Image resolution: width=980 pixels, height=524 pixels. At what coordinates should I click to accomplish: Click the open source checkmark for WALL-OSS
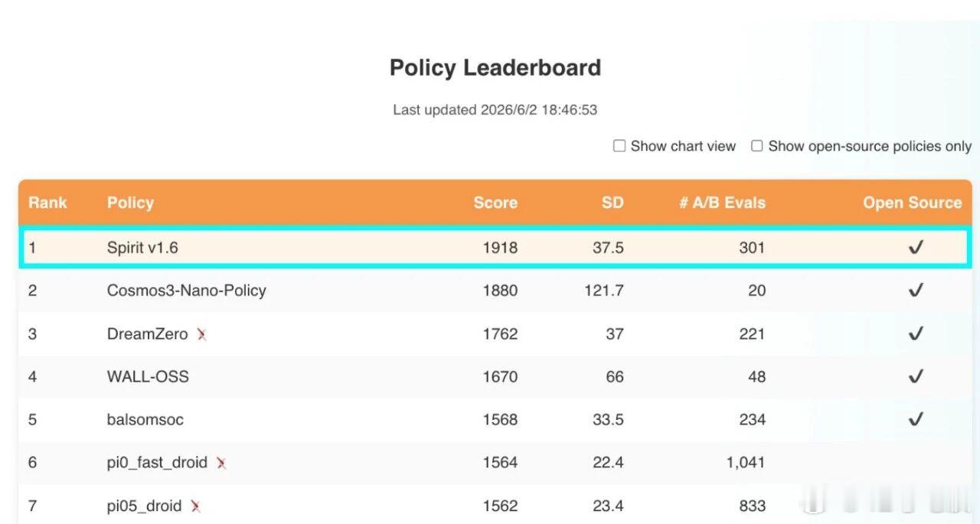[916, 376]
